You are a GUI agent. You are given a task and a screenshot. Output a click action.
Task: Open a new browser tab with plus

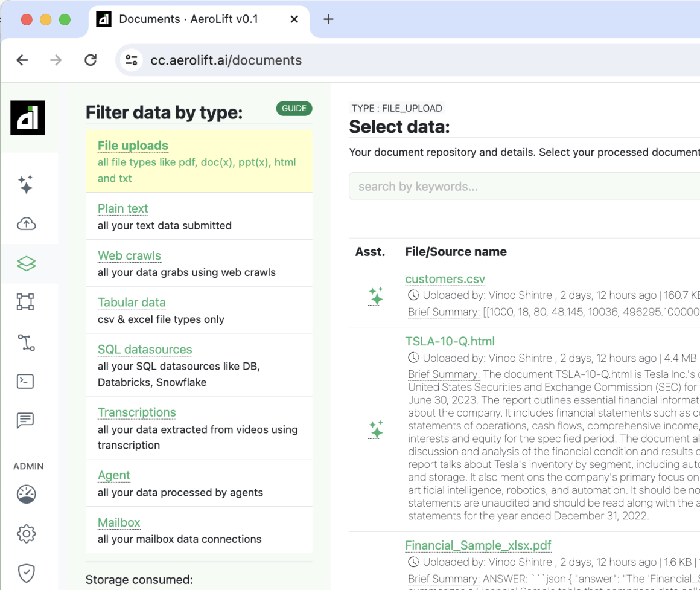328,19
